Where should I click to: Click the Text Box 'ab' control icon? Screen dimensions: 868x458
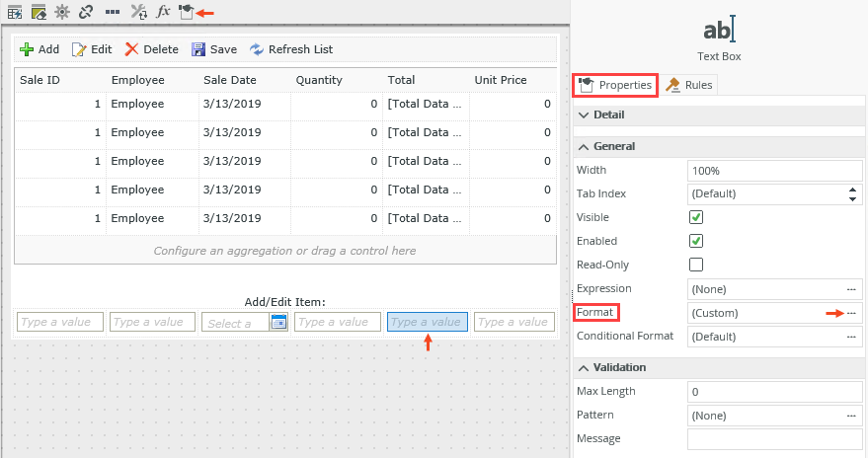[719, 29]
